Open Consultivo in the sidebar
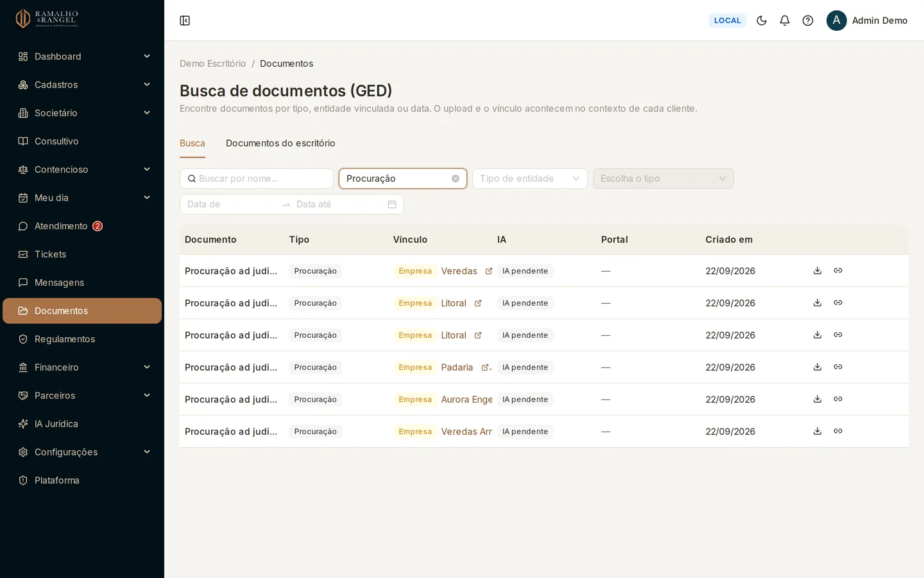 point(82,141)
